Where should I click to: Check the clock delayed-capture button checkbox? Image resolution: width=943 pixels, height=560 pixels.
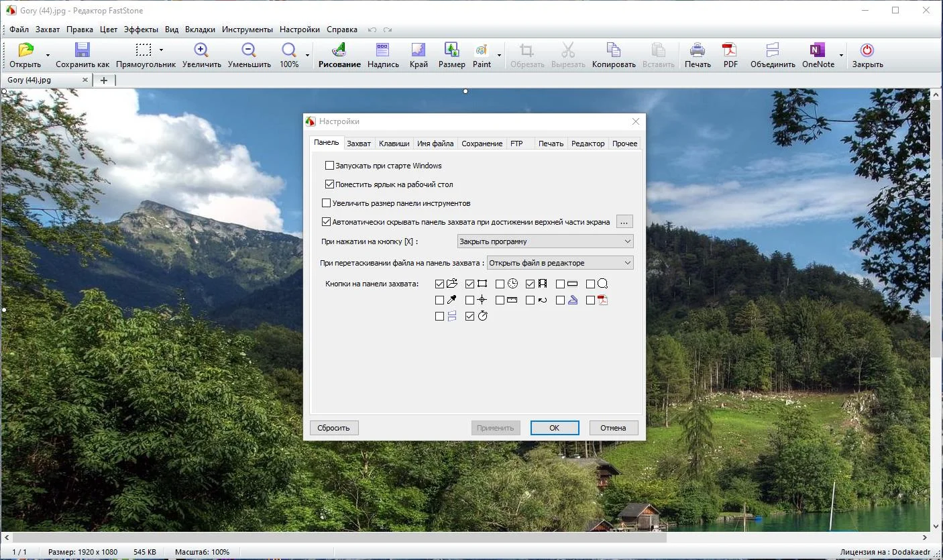point(500,284)
